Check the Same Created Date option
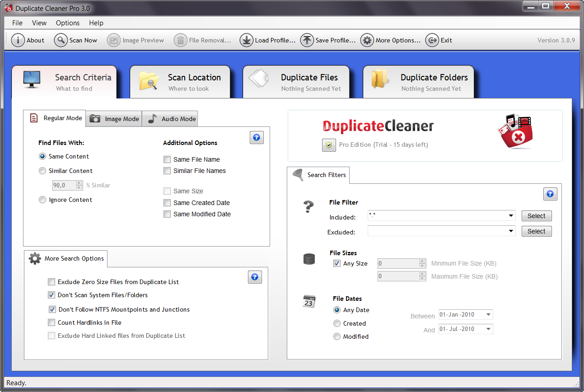Viewport: 584px width, 392px height. click(x=167, y=203)
